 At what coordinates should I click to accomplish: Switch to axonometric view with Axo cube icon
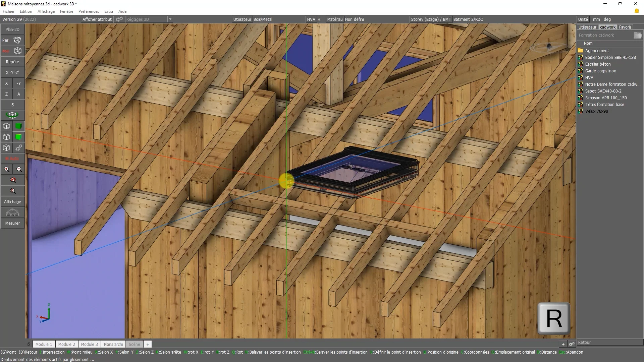[17, 51]
